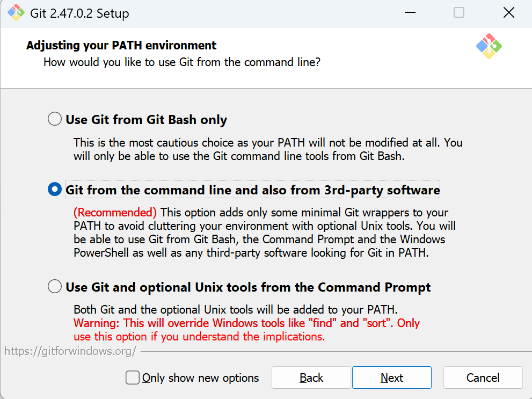Open the gitforwindows.org link
Screen dimensions: 532x399
(70, 351)
